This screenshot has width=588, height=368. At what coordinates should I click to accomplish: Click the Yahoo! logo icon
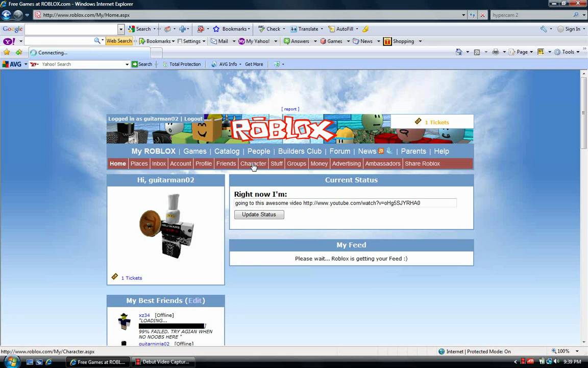tap(9, 41)
